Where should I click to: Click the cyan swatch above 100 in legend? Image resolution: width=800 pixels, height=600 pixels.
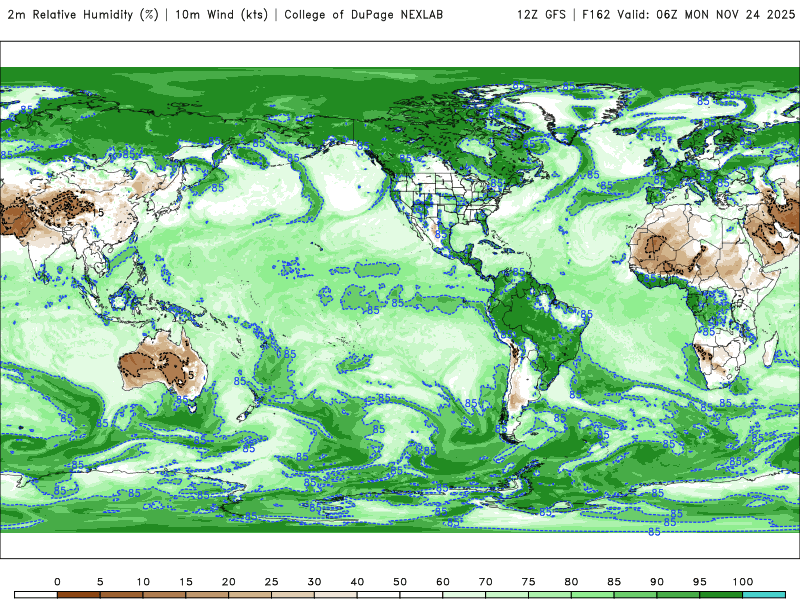pyautogui.click(x=764, y=595)
